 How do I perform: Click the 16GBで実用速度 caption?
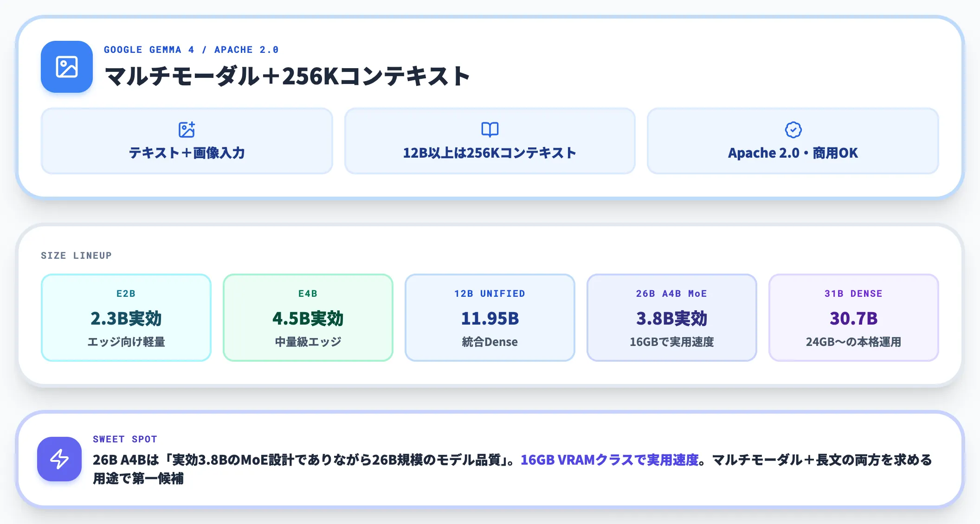click(672, 342)
